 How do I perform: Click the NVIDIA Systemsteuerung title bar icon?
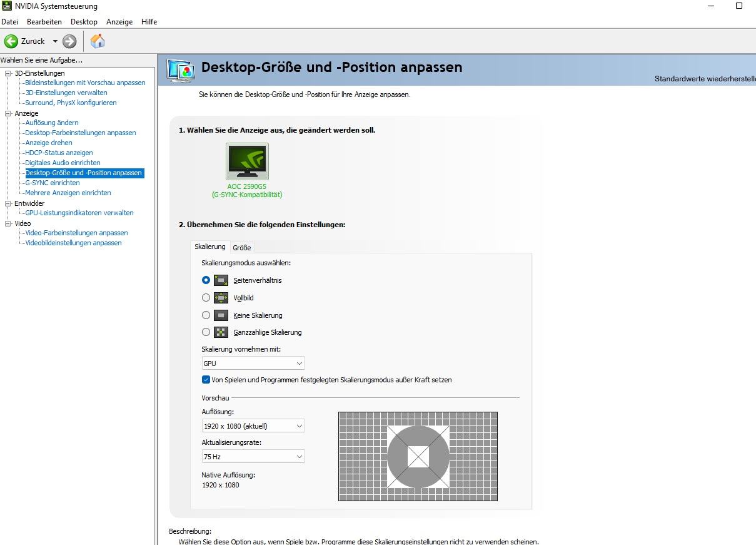click(x=6, y=6)
